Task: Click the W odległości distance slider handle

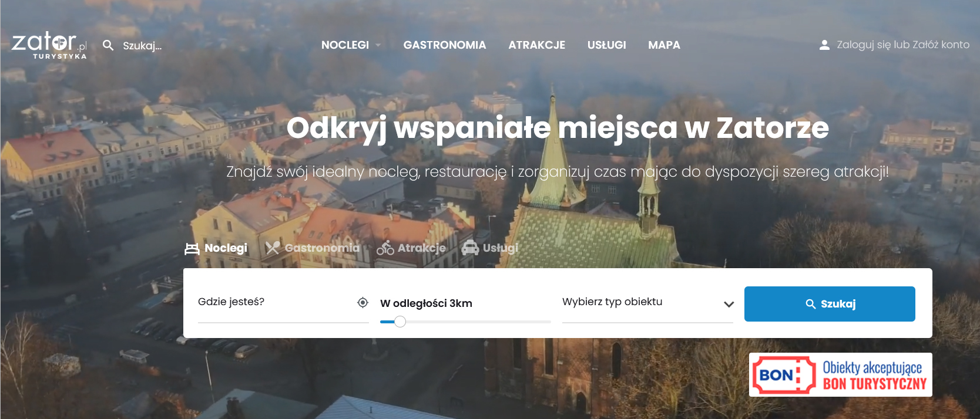Action: [x=400, y=322]
